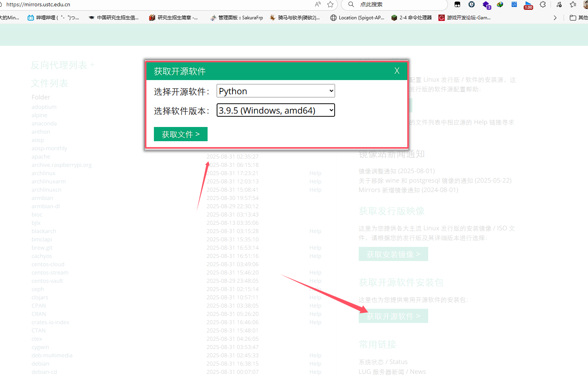Viewport: 588px width, 377px height.
Task: Show more bookmarks via overflow chevron
Action: pos(555,18)
